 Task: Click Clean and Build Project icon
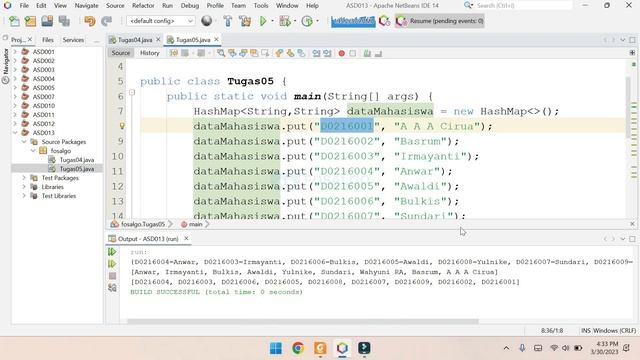point(245,21)
